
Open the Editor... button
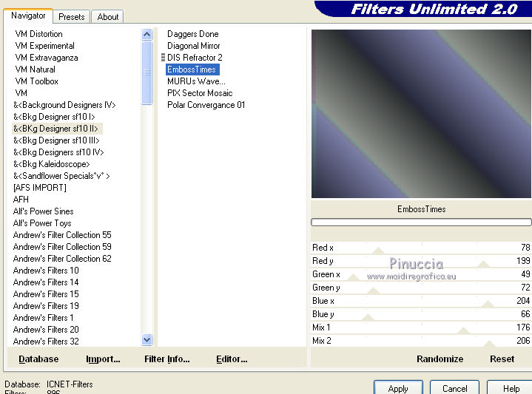pos(232,359)
